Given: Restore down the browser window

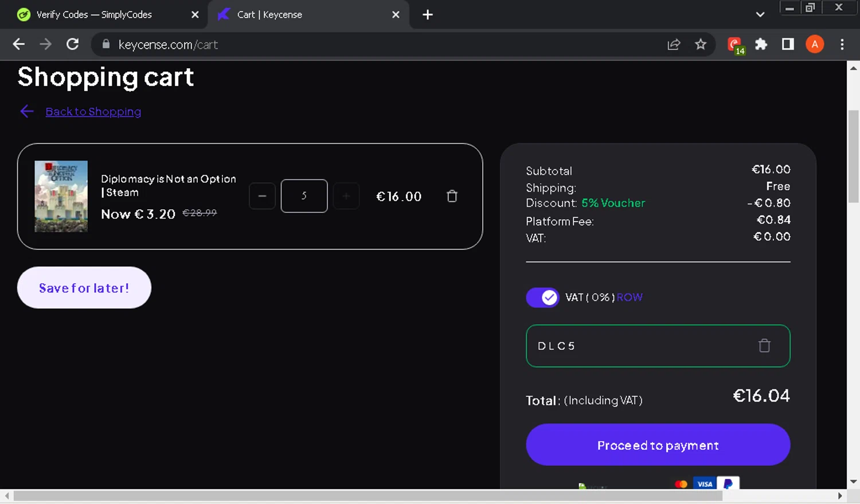Looking at the screenshot, I should pyautogui.click(x=810, y=8).
